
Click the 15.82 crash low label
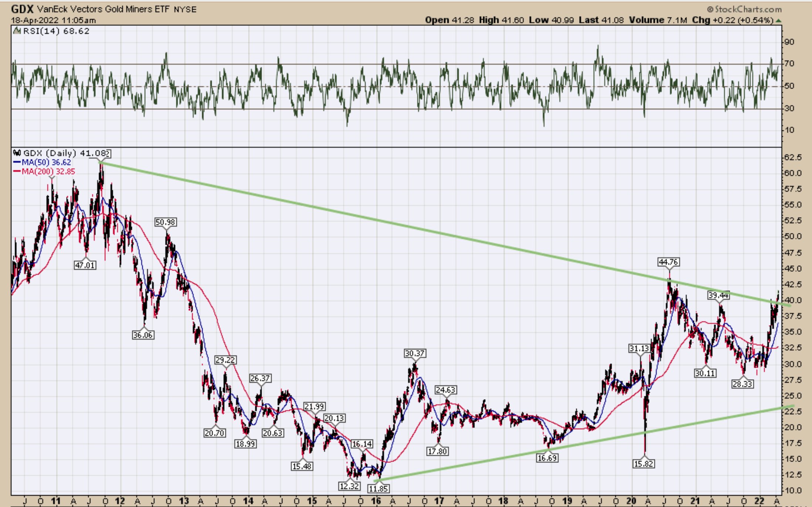point(643,464)
